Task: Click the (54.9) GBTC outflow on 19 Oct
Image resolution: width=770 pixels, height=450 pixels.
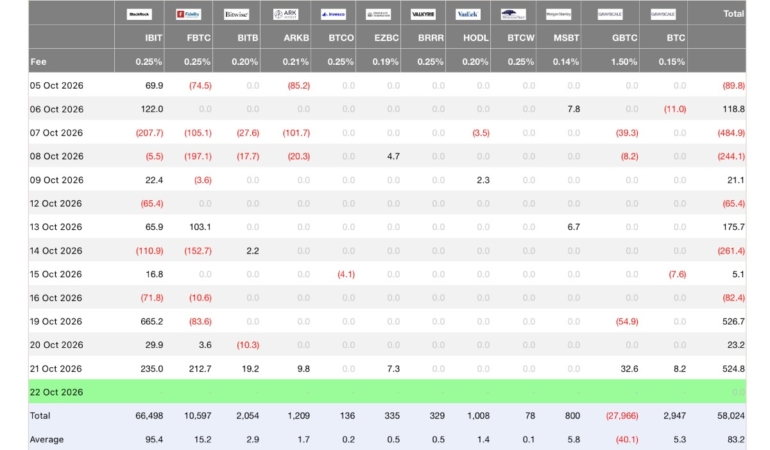Action: coord(627,321)
